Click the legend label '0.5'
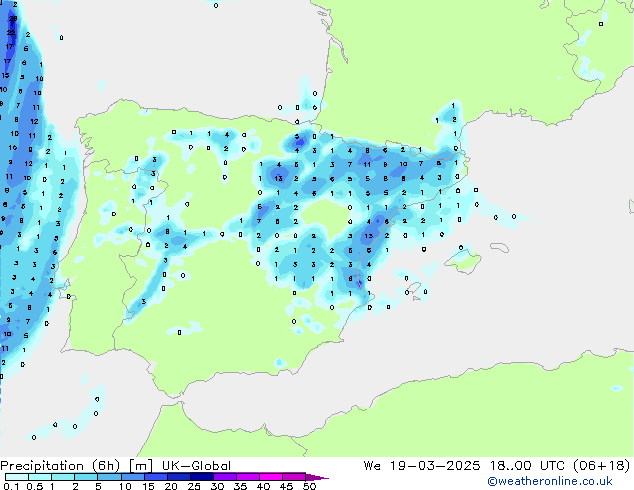 click(34, 486)
